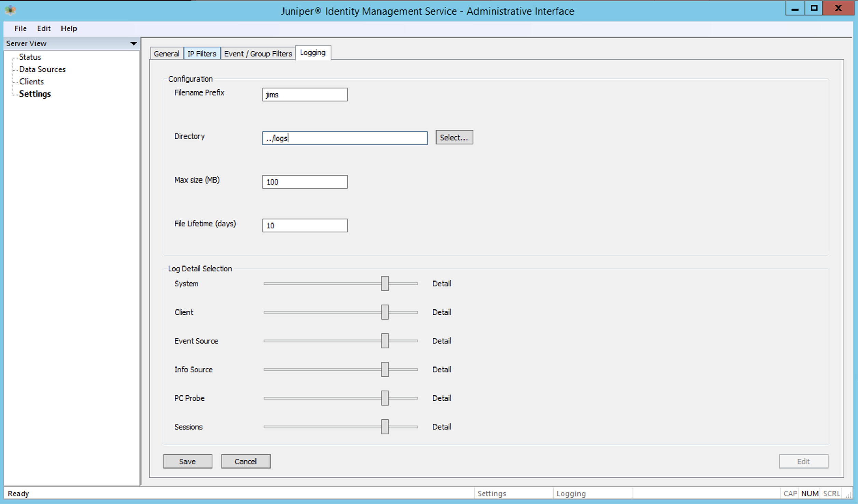Save the logging configuration

(x=188, y=461)
